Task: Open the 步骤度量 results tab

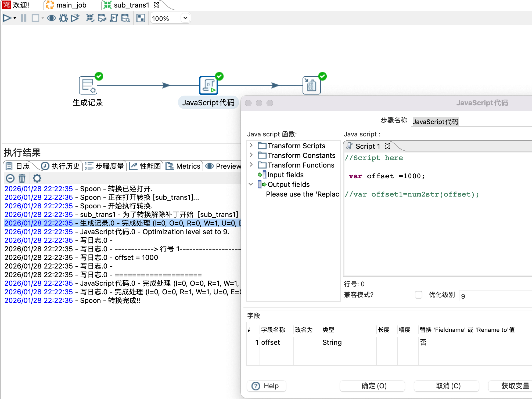Action: click(105, 166)
